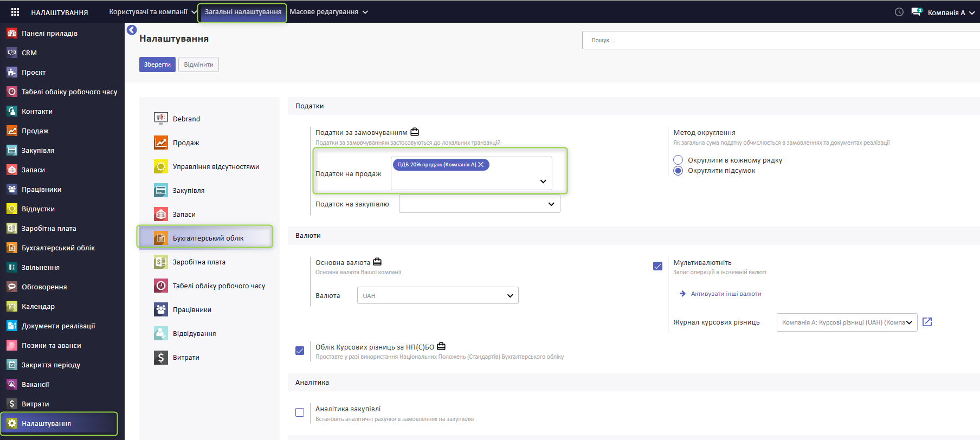The height and width of the screenshot is (440, 980).
Task: Open Налаштування in the left sidebar
Action: click(59, 423)
